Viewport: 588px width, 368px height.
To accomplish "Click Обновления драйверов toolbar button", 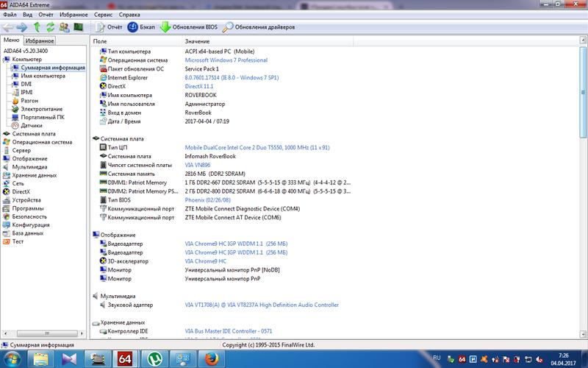I will click(259, 27).
